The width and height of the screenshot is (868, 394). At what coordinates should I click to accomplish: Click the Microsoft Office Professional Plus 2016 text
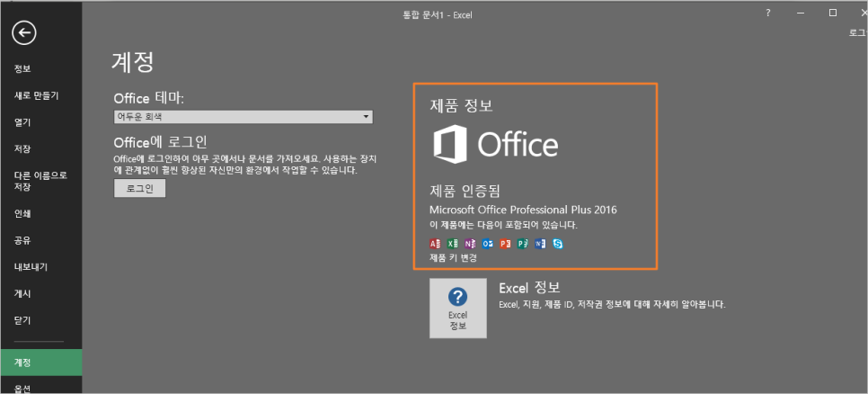click(x=523, y=210)
